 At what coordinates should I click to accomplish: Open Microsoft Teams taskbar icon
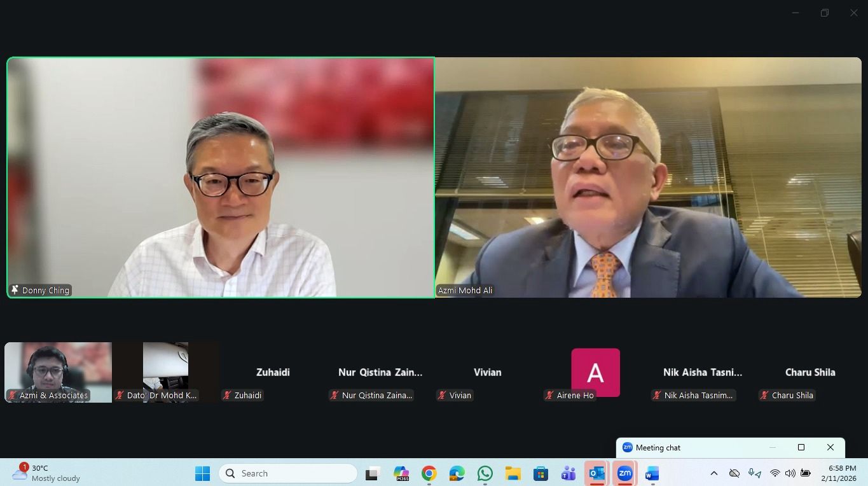pos(568,473)
